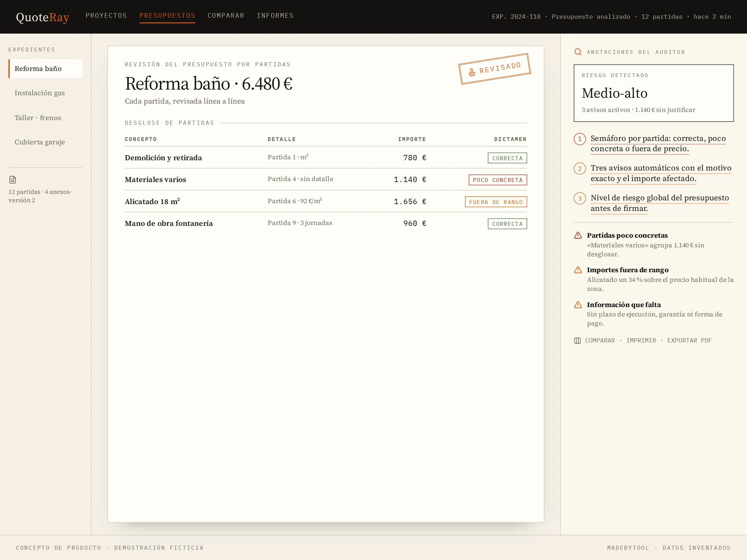
Task: Click the numbered circle 3 annotation marker
Action: click(x=580, y=198)
